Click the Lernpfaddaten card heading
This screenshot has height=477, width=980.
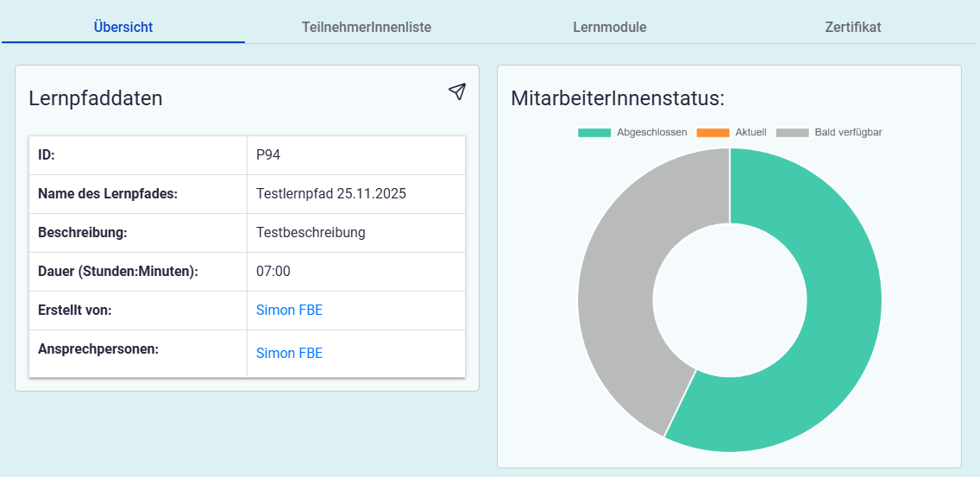click(x=96, y=98)
